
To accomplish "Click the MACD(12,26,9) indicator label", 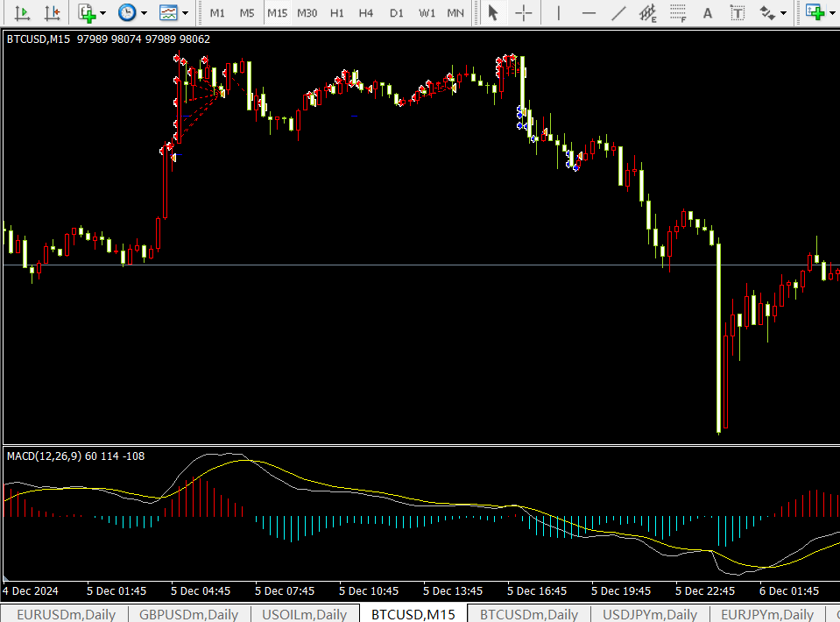I will (75, 456).
